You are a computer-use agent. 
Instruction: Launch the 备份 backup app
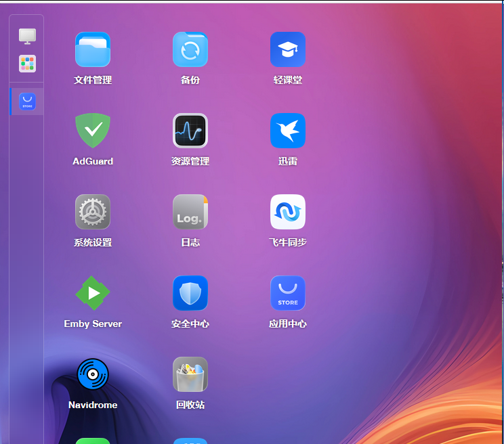tap(190, 49)
